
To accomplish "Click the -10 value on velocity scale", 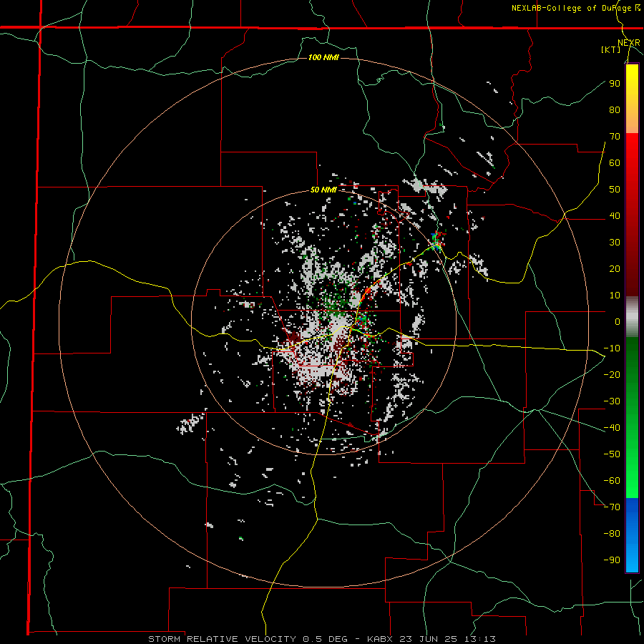I will [x=612, y=348].
